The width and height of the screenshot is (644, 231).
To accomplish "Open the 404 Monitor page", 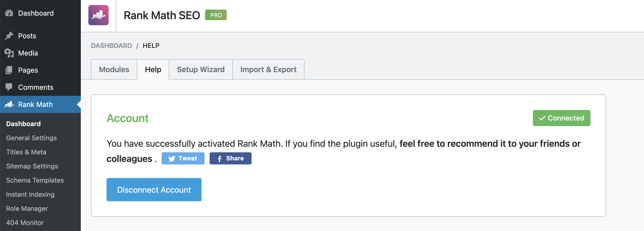I will click(x=25, y=223).
